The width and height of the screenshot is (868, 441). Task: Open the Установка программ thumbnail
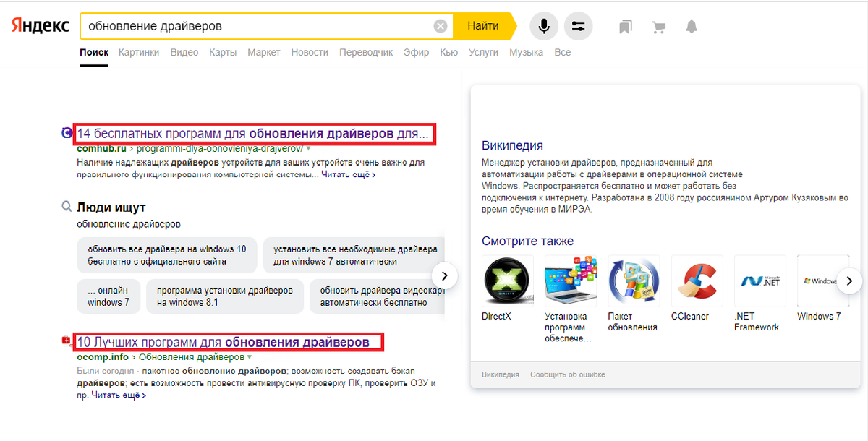pyautogui.click(x=571, y=281)
